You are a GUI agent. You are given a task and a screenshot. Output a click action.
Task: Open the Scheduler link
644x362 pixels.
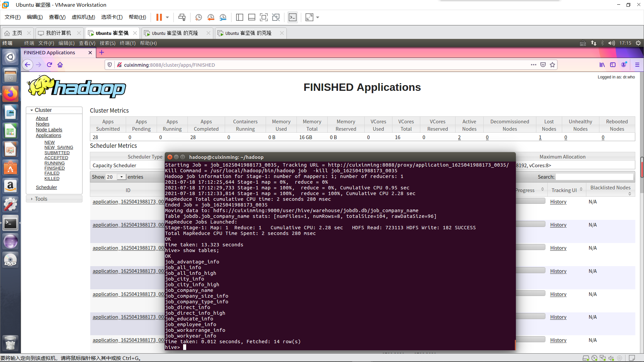46,187
